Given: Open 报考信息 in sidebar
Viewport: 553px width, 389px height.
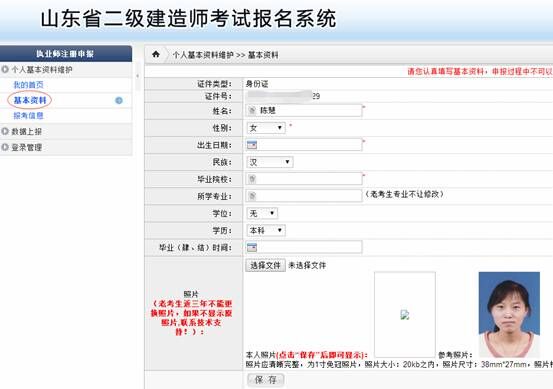Looking at the screenshot, I should [28, 116].
